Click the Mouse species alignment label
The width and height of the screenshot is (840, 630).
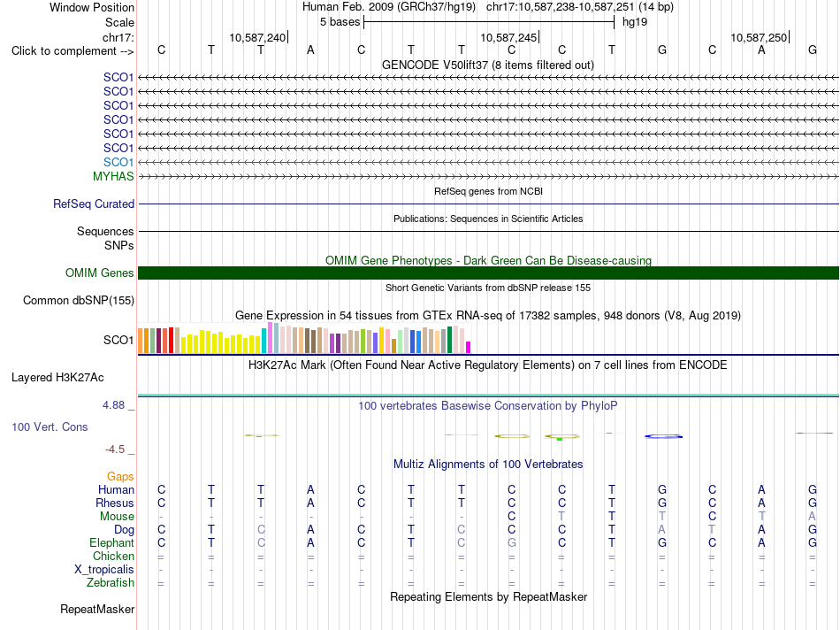117,517
